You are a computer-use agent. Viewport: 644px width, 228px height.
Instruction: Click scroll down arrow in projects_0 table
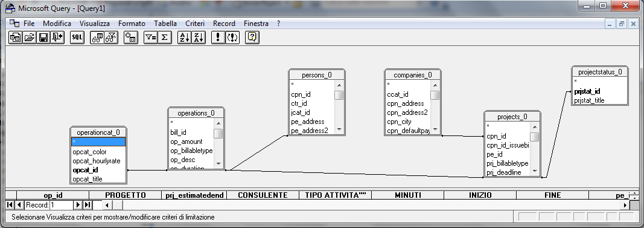tap(534, 171)
